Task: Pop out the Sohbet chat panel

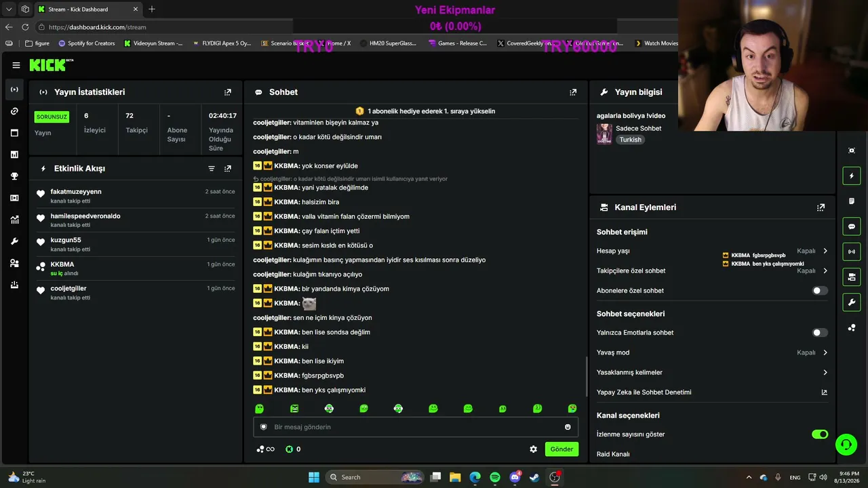Action: point(573,92)
